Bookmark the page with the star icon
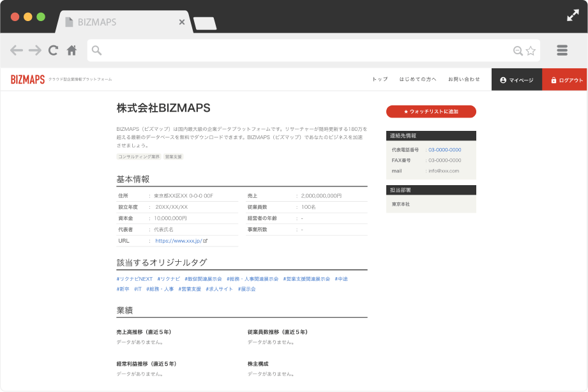 [531, 50]
